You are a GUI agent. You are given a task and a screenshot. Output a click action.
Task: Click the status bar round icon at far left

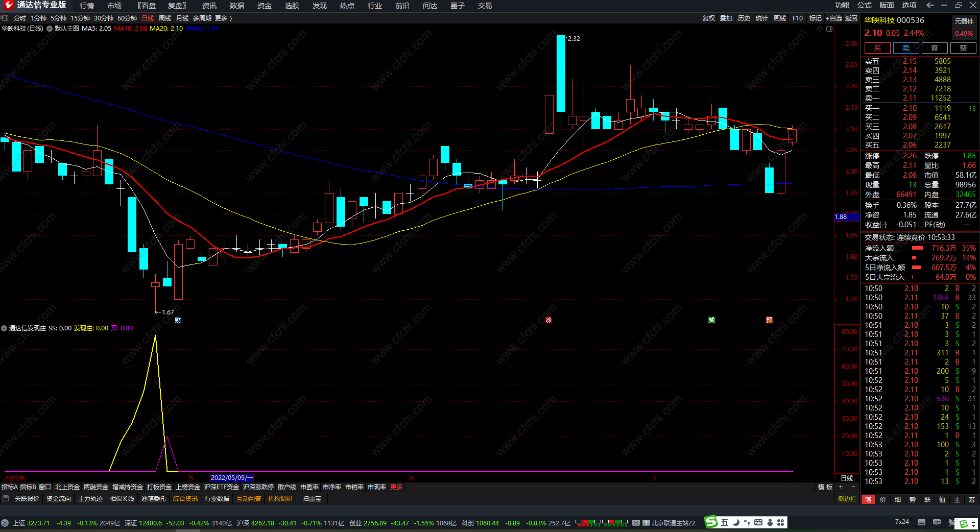(5, 523)
